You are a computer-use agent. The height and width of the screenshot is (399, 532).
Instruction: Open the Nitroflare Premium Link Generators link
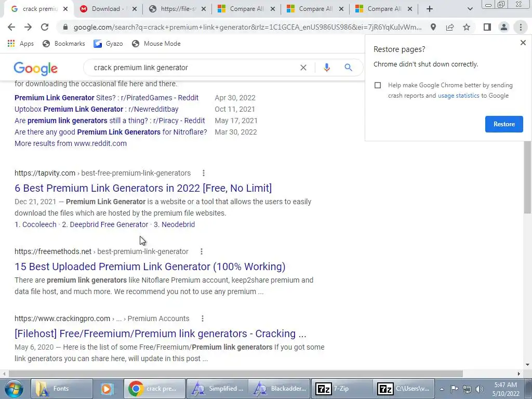coord(111,132)
